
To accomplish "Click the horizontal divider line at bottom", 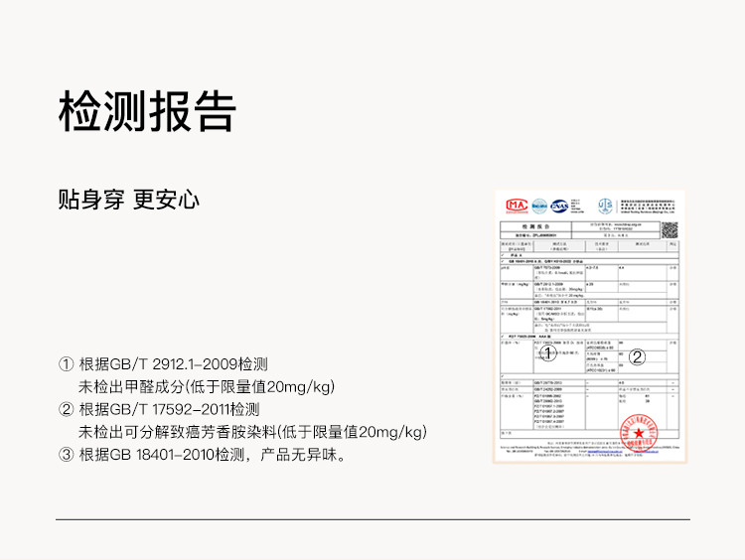I will click(x=372, y=519).
